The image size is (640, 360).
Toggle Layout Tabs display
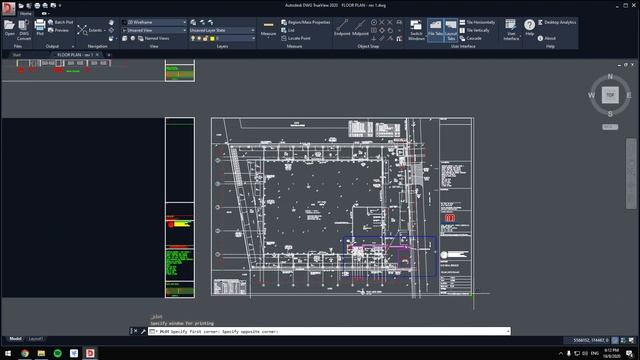click(x=451, y=29)
